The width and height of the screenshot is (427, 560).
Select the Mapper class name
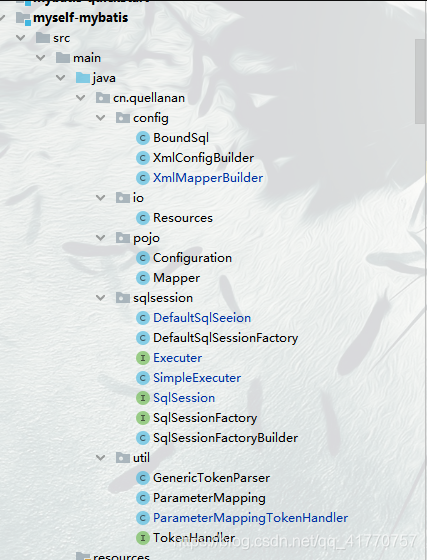[x=176, y=278]
